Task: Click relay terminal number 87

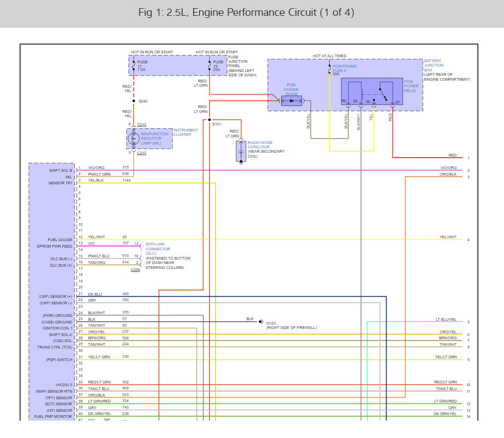Action: 398,103
